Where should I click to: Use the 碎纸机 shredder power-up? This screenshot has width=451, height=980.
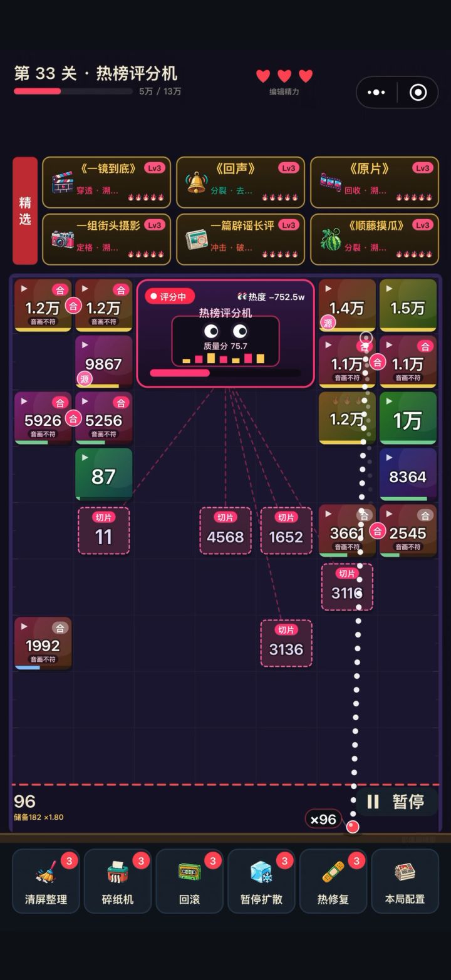tap(117, 881)
